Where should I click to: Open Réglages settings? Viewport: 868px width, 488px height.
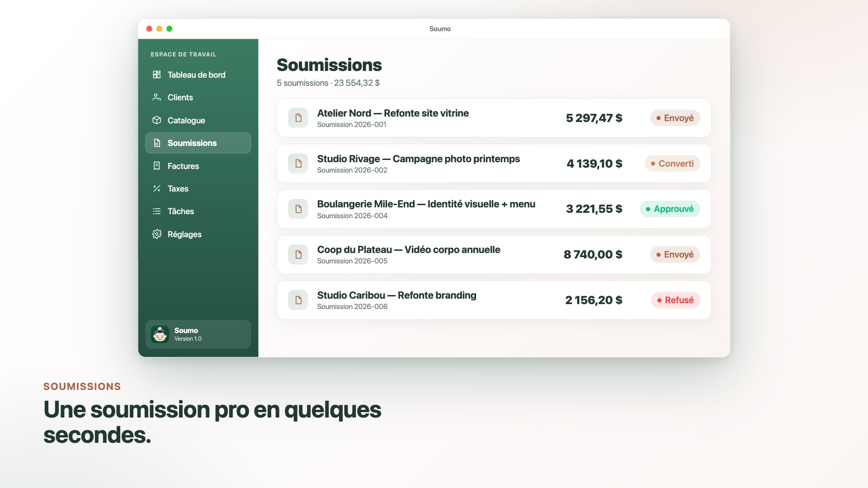click(x=198, y=234)
